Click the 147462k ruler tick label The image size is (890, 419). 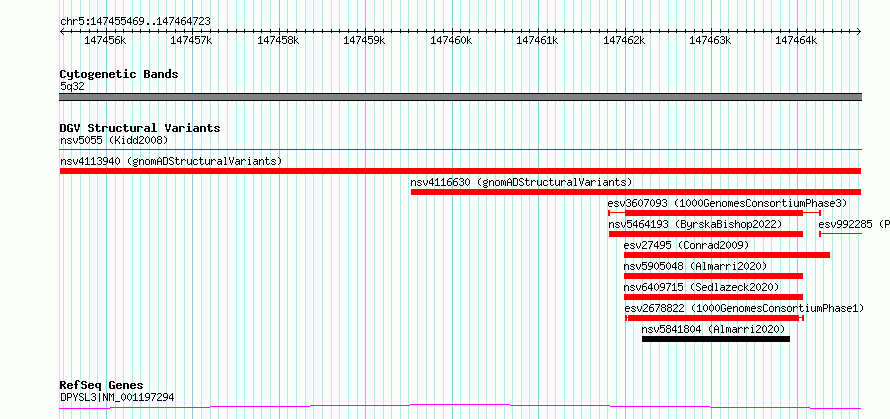624,40
